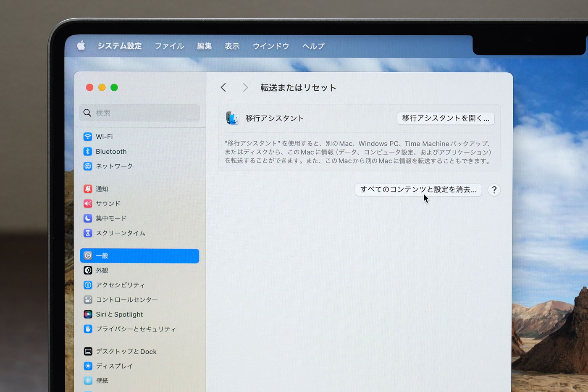Click the 移行アシスタント Finder icon

[x=232, y=118]
